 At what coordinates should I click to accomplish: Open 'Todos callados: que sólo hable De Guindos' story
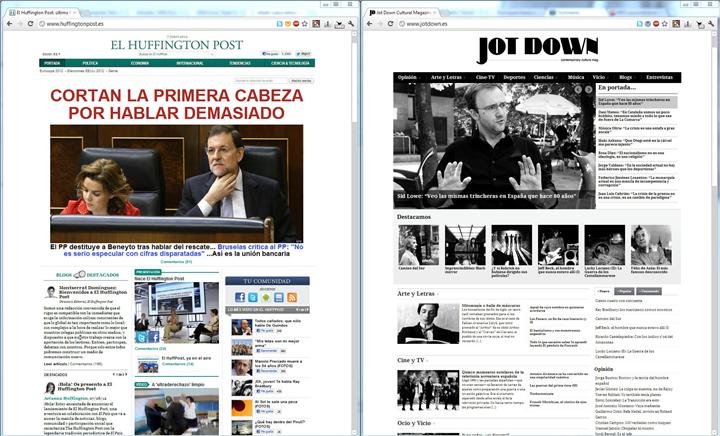click(x=278, y=323)
